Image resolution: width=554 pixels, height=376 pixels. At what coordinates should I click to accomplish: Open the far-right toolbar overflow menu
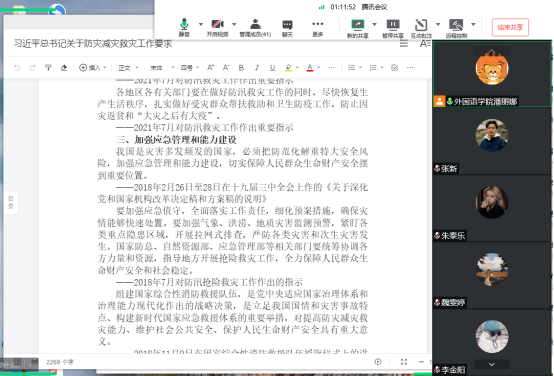click(x=410, y=67)
